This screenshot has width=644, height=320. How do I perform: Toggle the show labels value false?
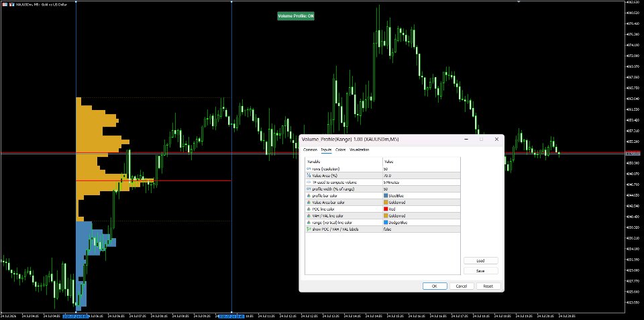421,229
